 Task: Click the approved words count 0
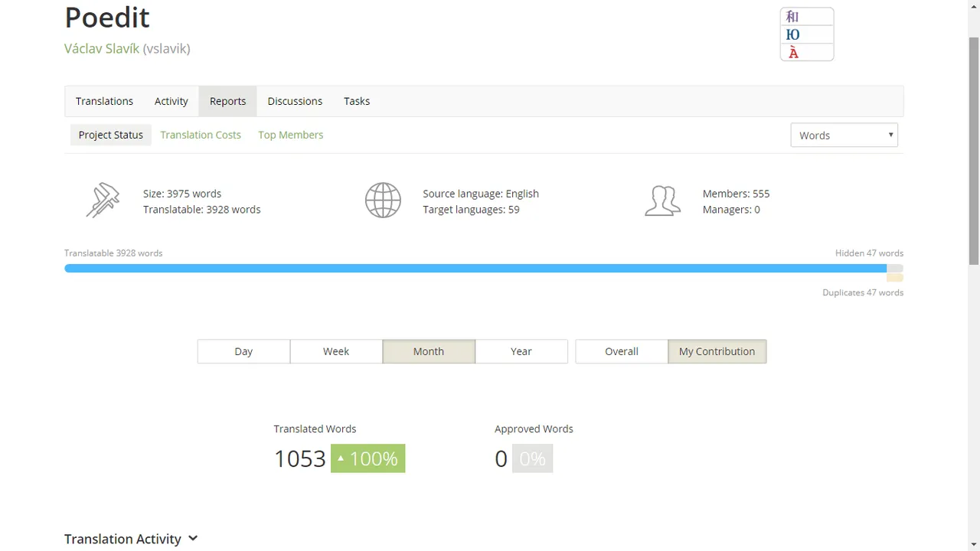(x=501, y=458)
